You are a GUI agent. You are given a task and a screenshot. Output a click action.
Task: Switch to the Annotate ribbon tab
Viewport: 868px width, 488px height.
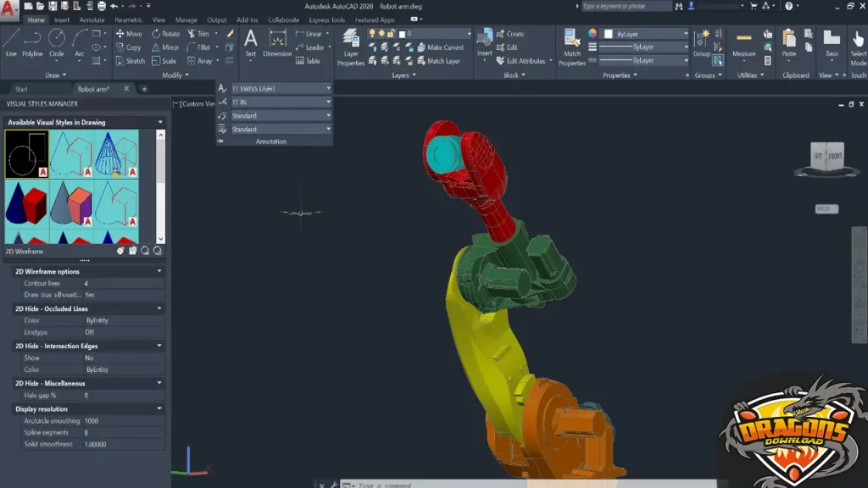click(x=91, y=19)
